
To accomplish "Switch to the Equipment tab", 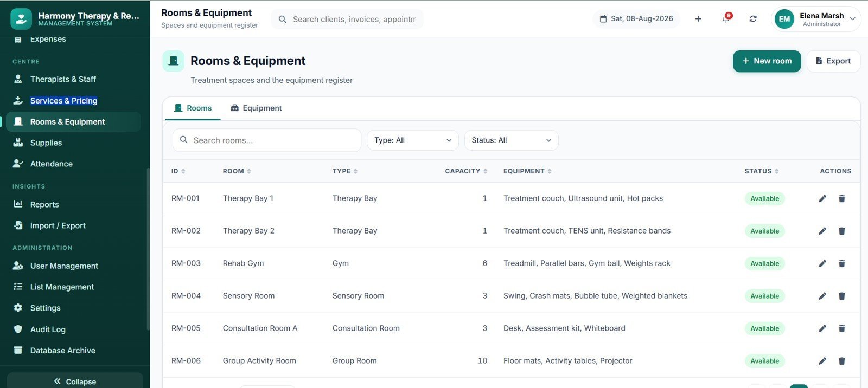I will click(x=256, y=108).
